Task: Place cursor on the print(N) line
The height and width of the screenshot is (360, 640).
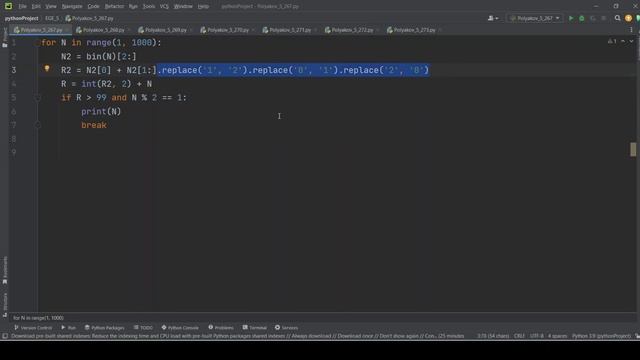Action: pyautogui.click(x=101, y=111)
